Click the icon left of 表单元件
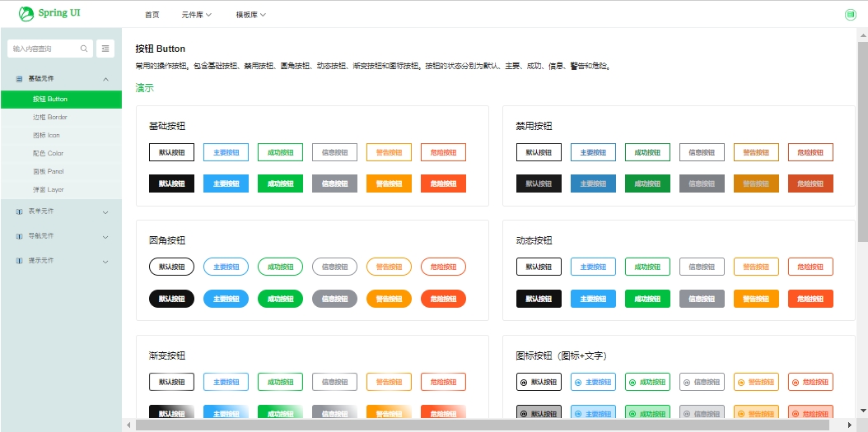868x432 pixels. click(x=20, y=212)
